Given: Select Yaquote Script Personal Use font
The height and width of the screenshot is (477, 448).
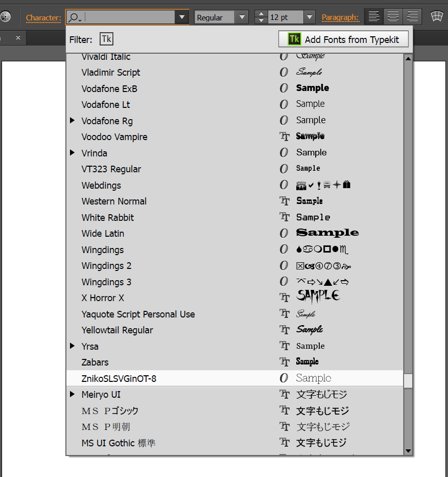Looking at the screenshot, I should click(234, 314).
